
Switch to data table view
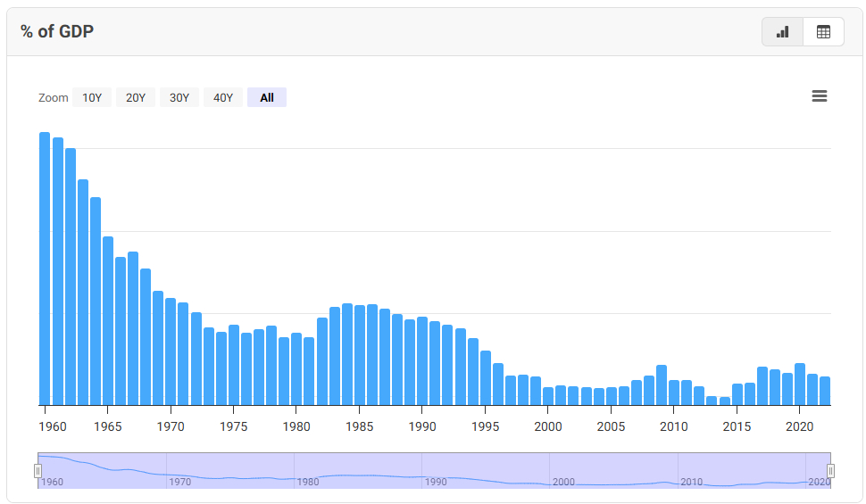click(x=823, y=32)
